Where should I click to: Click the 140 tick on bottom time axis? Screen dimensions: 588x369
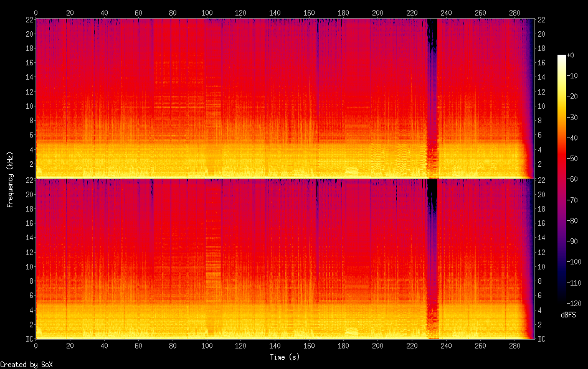click(x=275, y=345)
